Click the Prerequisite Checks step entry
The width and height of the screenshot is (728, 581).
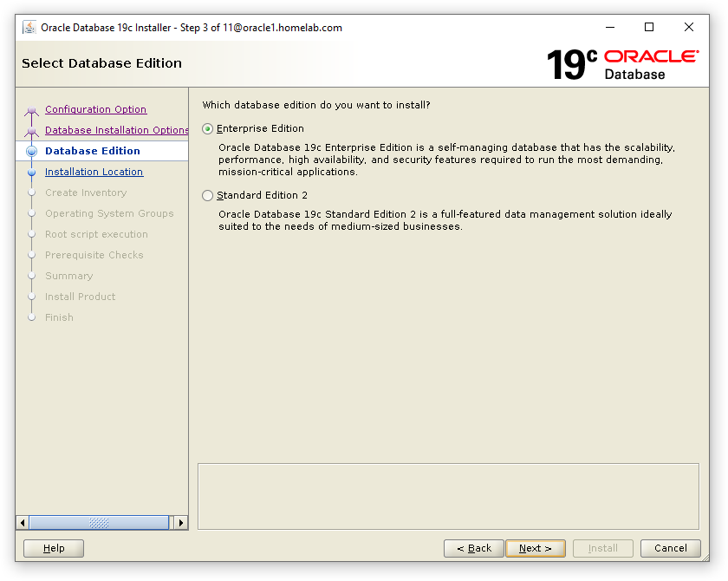pos(94,254)
